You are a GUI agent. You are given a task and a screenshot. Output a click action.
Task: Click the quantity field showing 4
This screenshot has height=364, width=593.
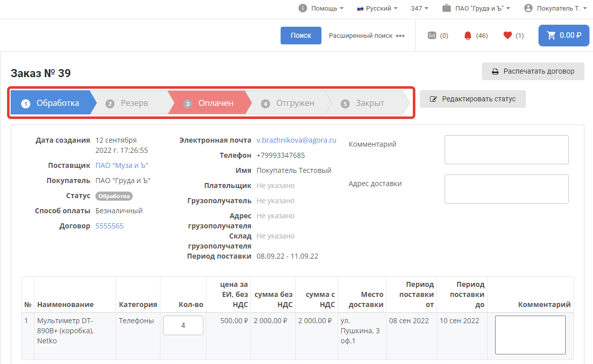tap(183, 325)
